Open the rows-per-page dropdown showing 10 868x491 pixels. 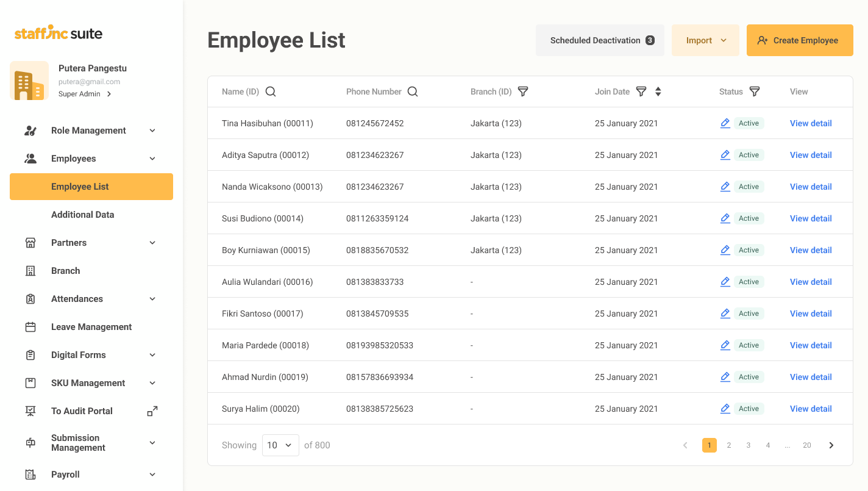pyautogui.click(x=280, y=445)
